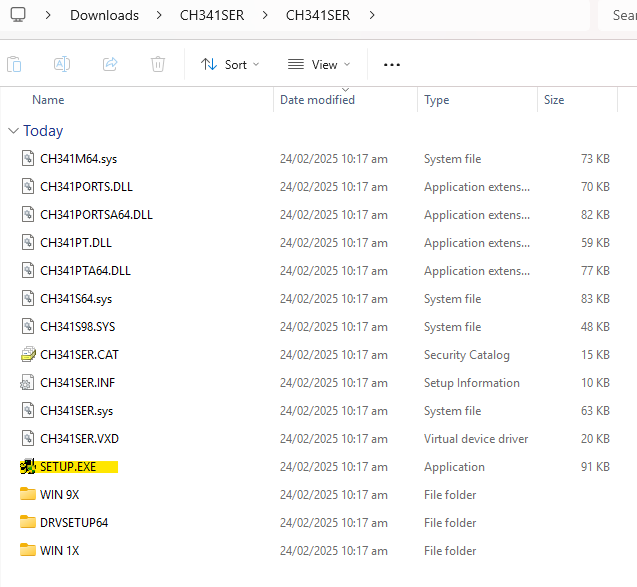The width and height of the screenshot is (637, 587).
Task: Click the CH341M64.sys file name
Action: click(x=78, y=158)
